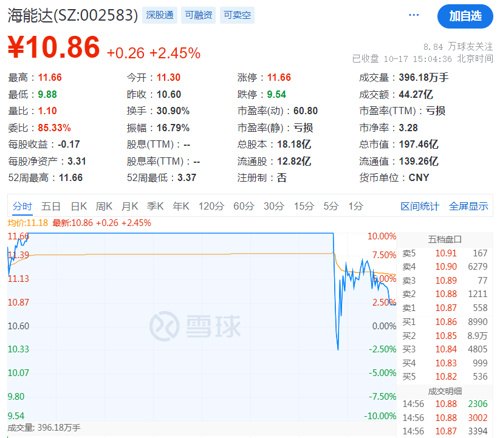The width and height of the screenshot is (500, 438).
Task: Open the 周K chart tab
Action: click(104, 206)
